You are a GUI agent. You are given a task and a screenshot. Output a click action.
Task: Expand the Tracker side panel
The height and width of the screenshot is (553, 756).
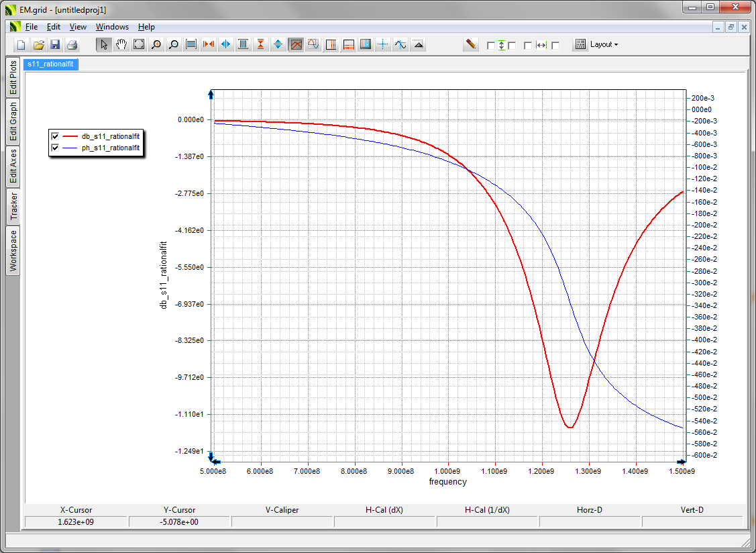(13, 206)
